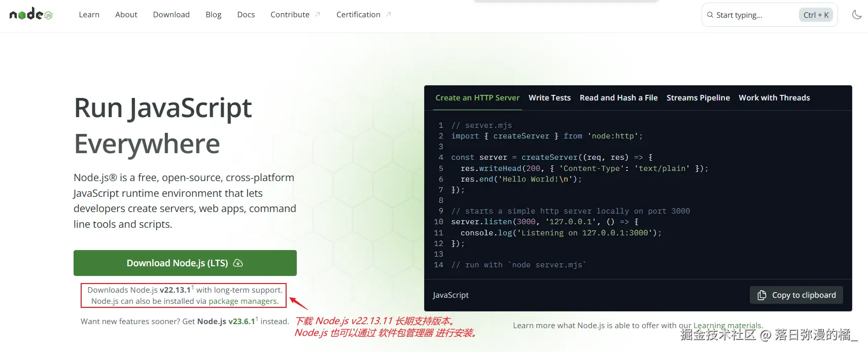Image resolution: width=868 pixels, height=352 pixels.
Task: Click the '// run with node server.mjs' comment
Action: click(518, 265)
